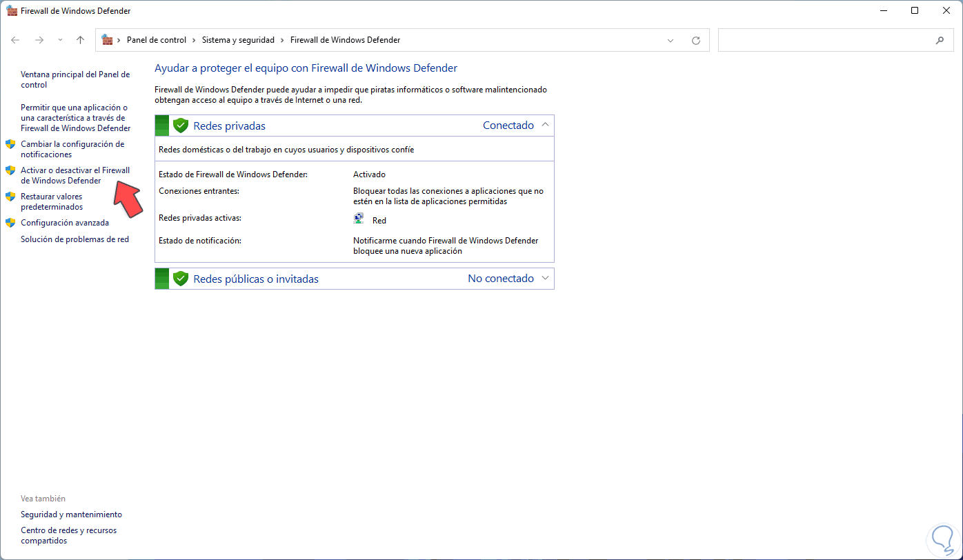Screen dimensions: 963x560
Task: Select the Redes privadas activas label
Action: coord(200,217)
